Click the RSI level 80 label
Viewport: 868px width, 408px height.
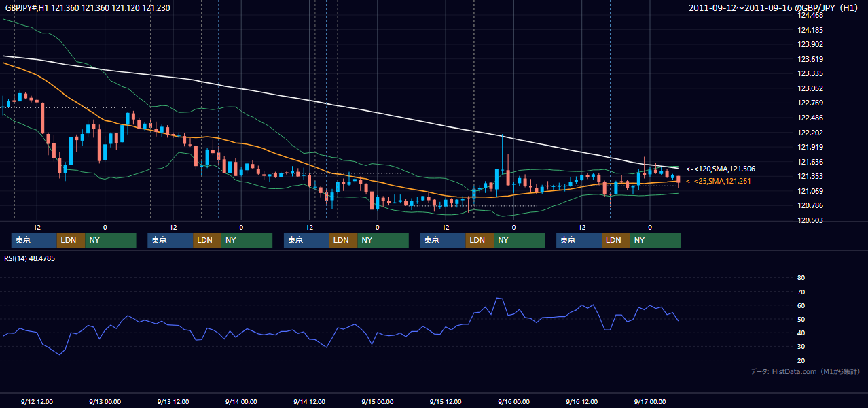tap(801, 278)
